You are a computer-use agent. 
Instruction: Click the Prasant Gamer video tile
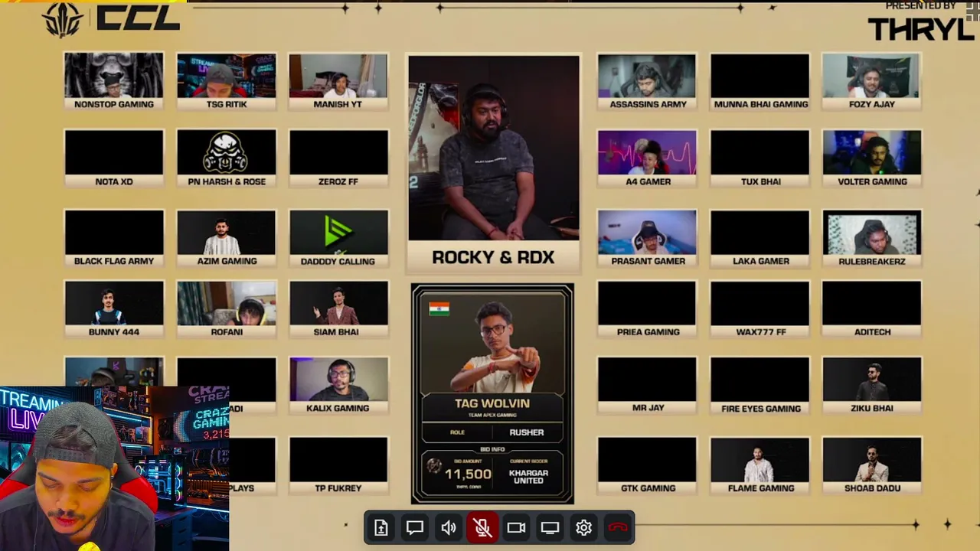click(647, 238)
